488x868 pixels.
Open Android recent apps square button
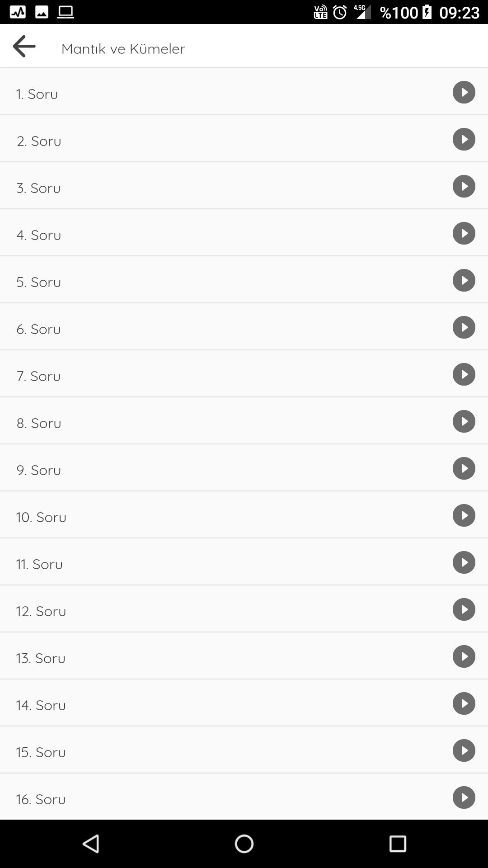398,844
